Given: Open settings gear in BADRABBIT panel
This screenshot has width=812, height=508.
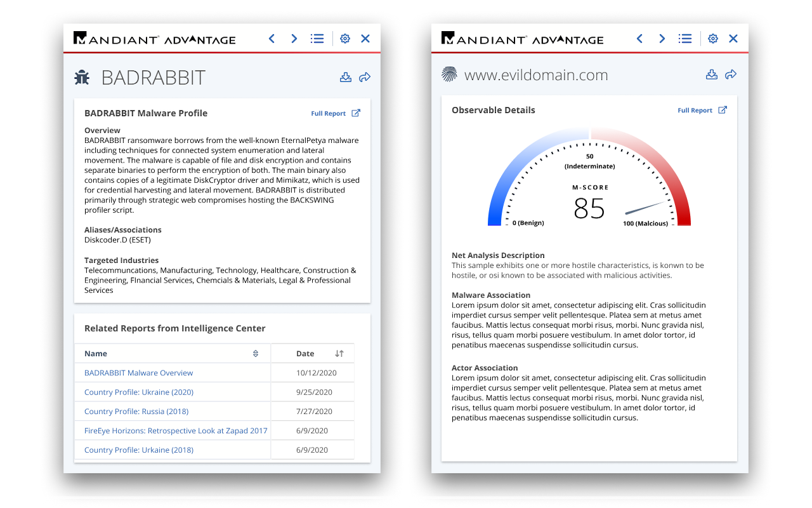Looking at the screenshot, I should [x=345, y=39].
